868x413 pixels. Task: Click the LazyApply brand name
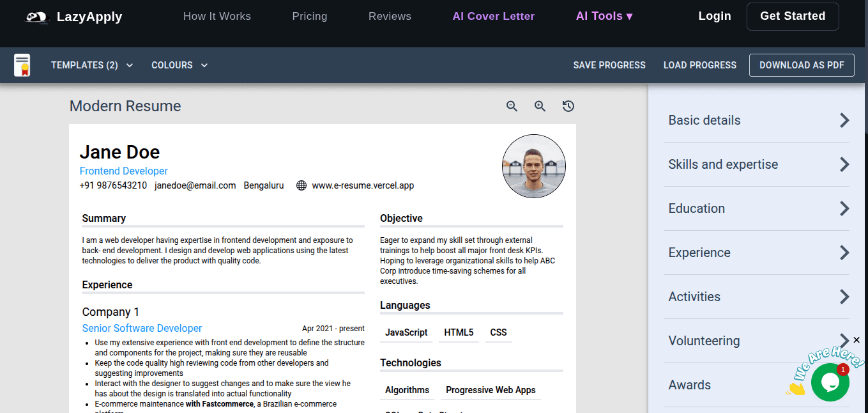pyautogui.click(x=89, y=17)
